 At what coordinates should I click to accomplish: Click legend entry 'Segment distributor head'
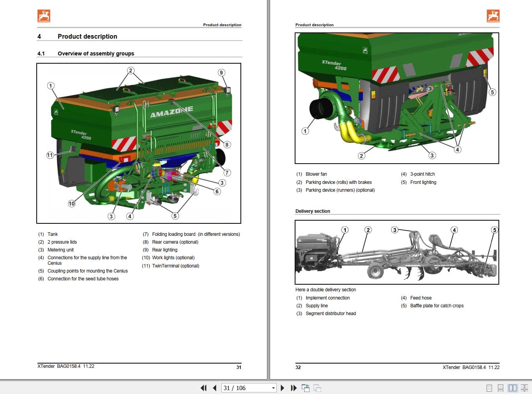pos(331,314)
